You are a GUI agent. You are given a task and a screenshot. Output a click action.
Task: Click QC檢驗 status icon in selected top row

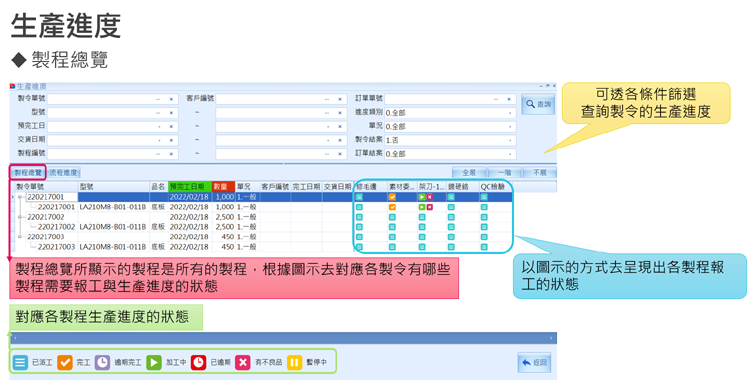coord(484,197)
